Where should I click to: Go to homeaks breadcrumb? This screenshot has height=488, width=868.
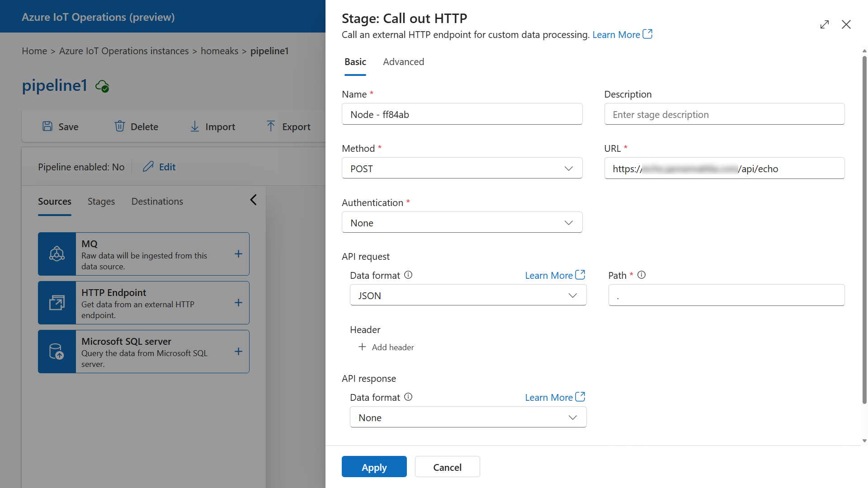(x=219, y=51)
